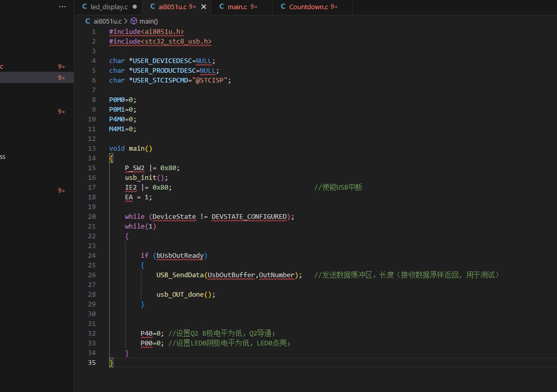
Task: Click the "@STCISP" string literal
Action: click(210, 80)
